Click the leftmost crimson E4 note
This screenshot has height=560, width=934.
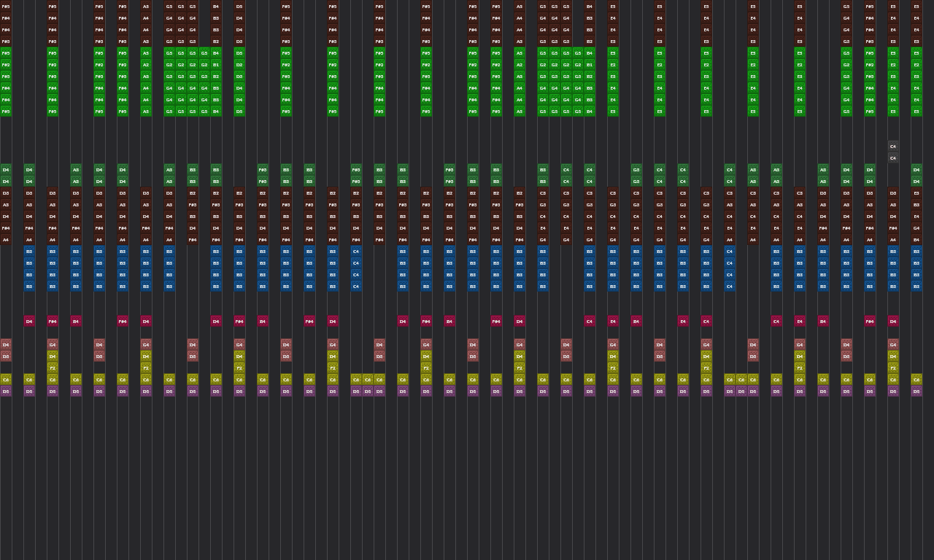613,321
